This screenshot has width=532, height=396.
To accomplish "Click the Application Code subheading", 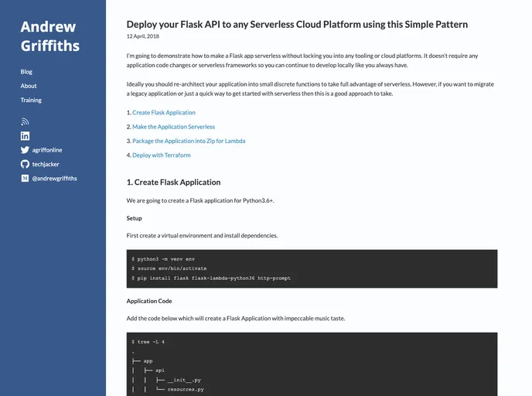I will pos(149,301).
